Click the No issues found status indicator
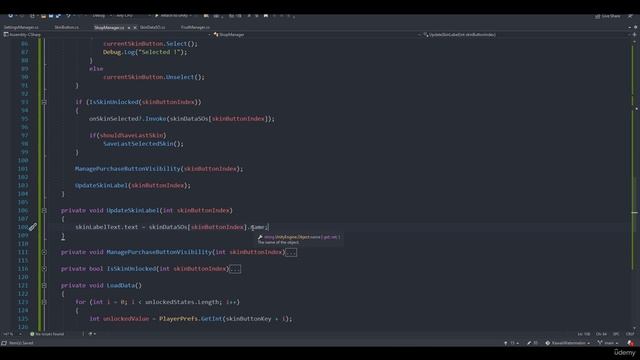 tap(47, 334)
